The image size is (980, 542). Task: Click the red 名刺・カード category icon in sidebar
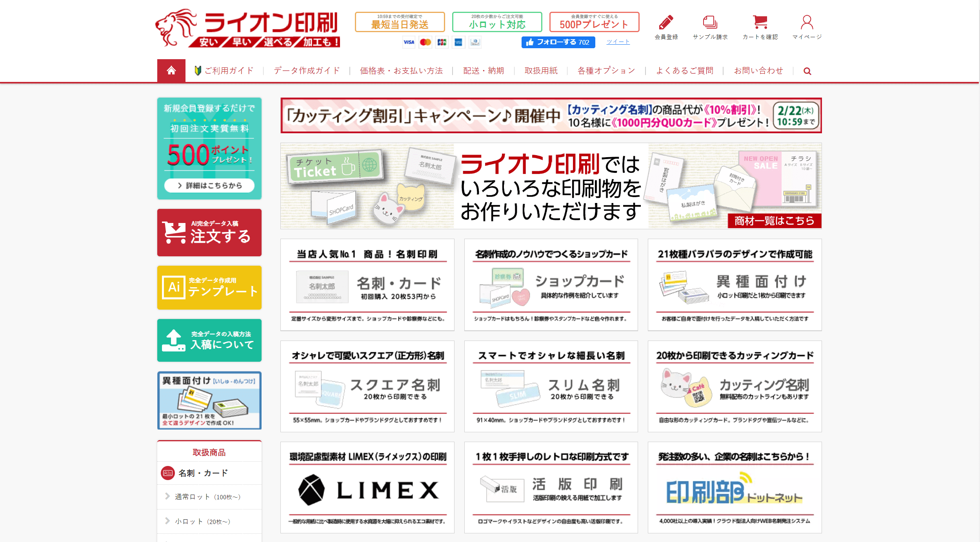click(x=168, y=473)
